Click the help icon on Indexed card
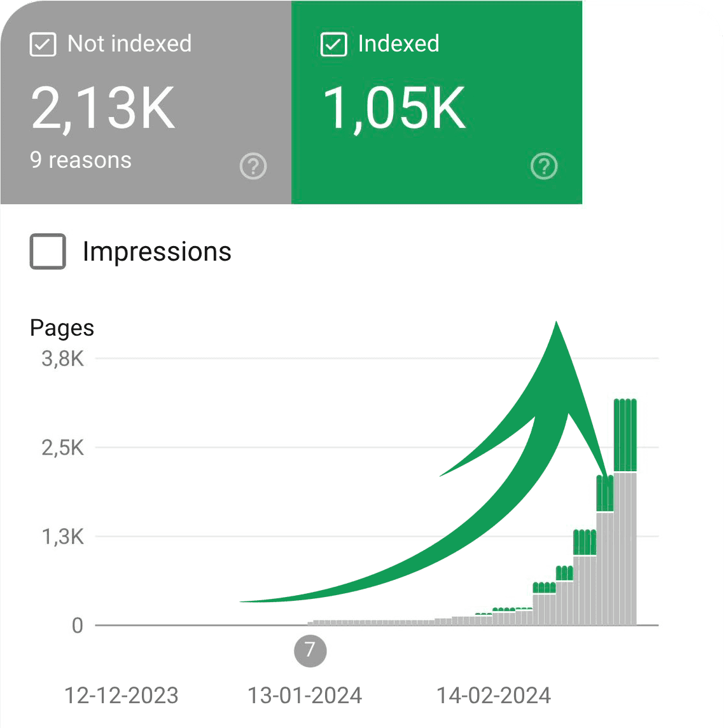This screenshot has height=728, width=724. [544, 167]
